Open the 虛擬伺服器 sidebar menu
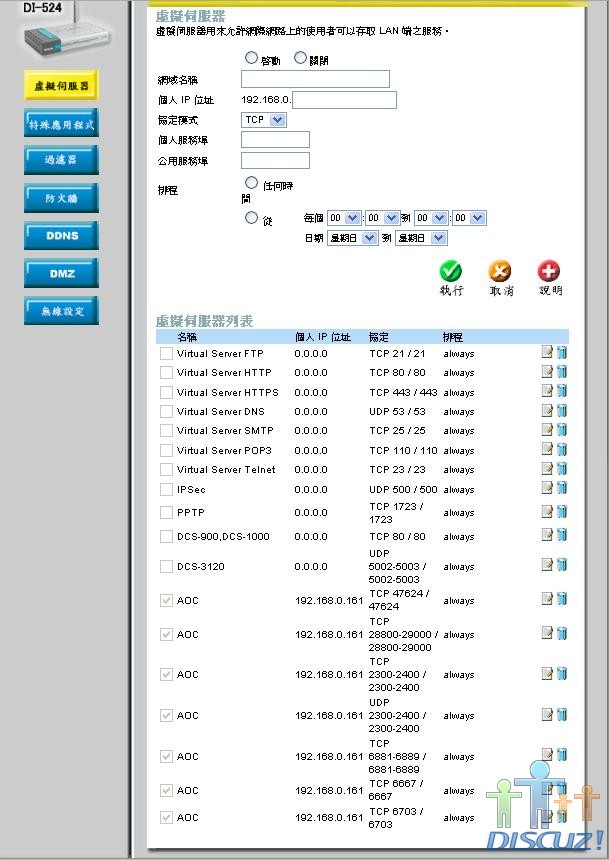The image size is (609, 860). 61,86
